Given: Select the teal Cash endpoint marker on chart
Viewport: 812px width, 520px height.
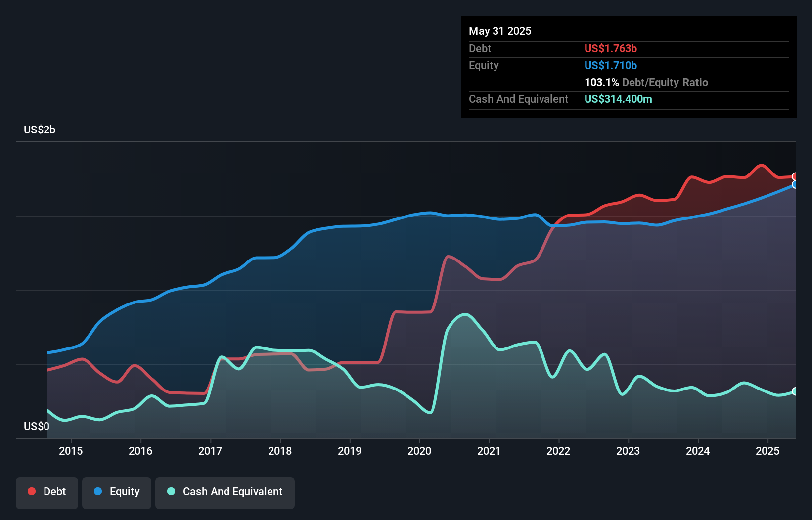Looking at the screenshot, I should pyautogui.click(x=795, y=391).
